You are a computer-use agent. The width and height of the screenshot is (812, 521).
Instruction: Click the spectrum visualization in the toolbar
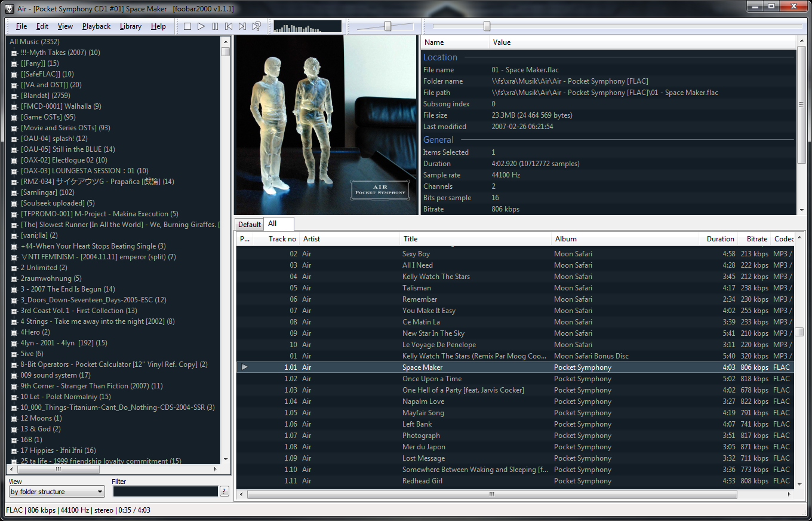coord(307,26)
